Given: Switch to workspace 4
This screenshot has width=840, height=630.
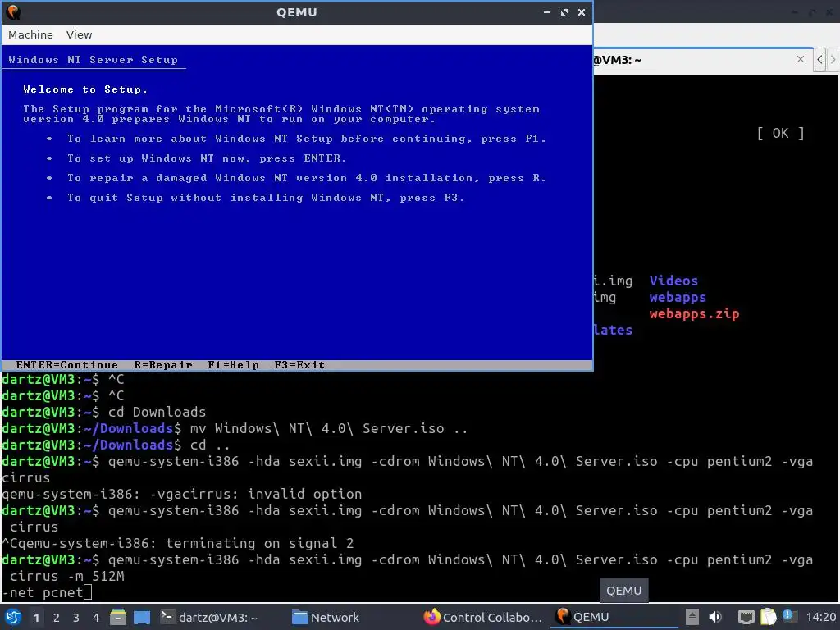Looking at the screenshot, I should tap(96, 618).
